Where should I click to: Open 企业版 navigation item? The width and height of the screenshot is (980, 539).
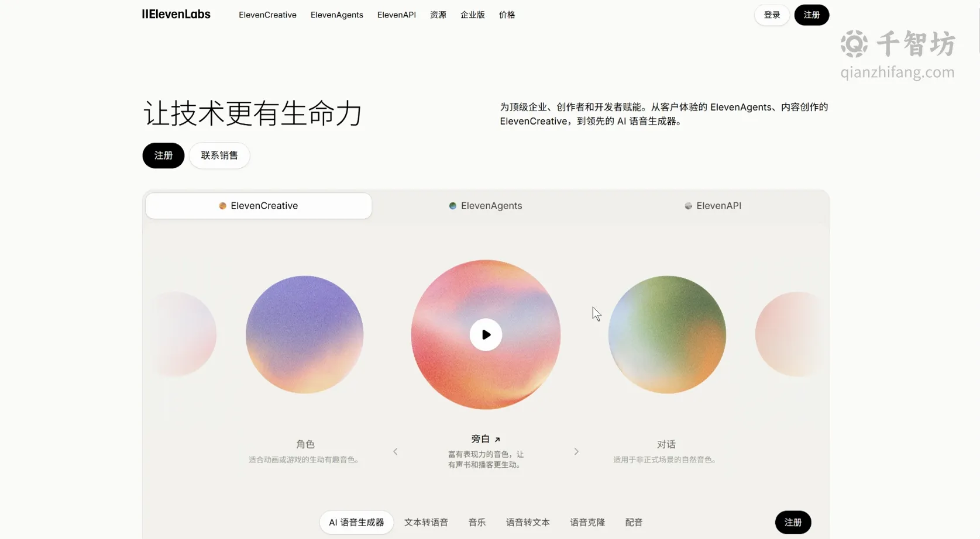click(473, 15)
